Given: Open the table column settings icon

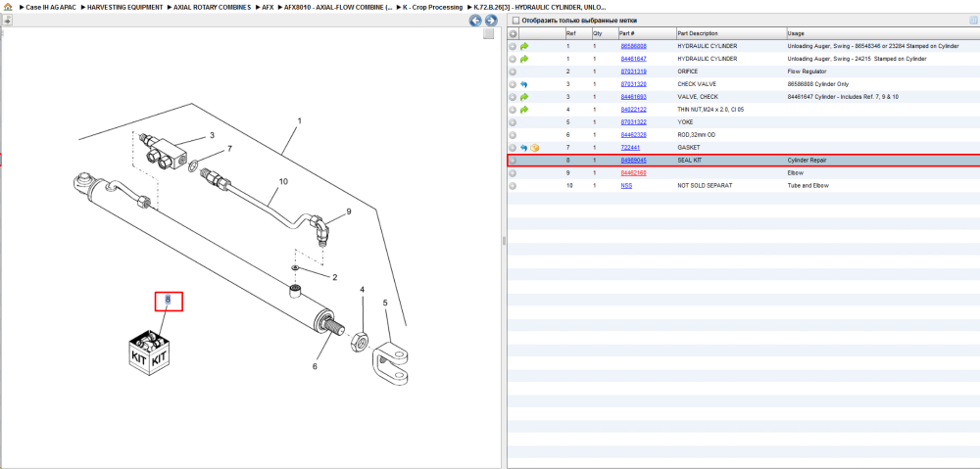Looking at the screenshot, I should pos(973,21).
